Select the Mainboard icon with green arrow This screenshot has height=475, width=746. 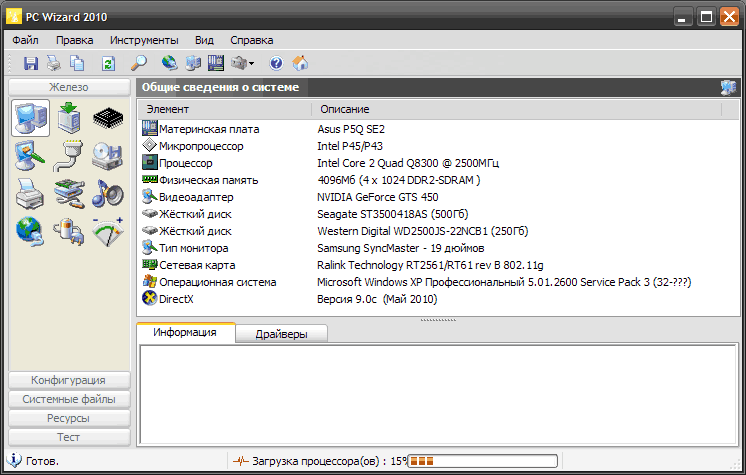pos(69,118)
